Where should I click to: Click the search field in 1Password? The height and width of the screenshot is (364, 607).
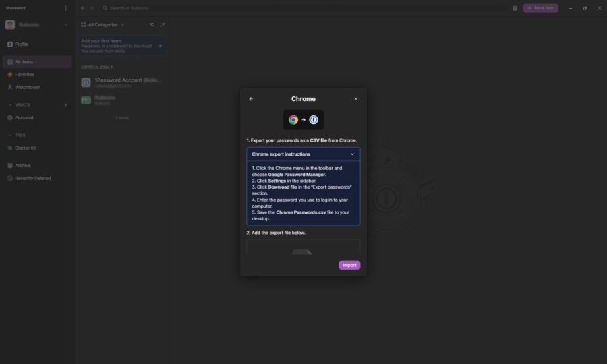[303, 8]
